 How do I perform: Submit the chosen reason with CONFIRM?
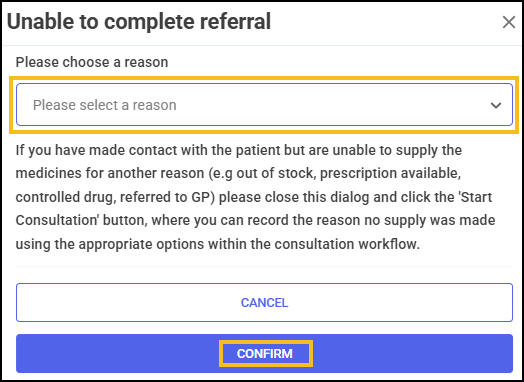tap(264, 353)
